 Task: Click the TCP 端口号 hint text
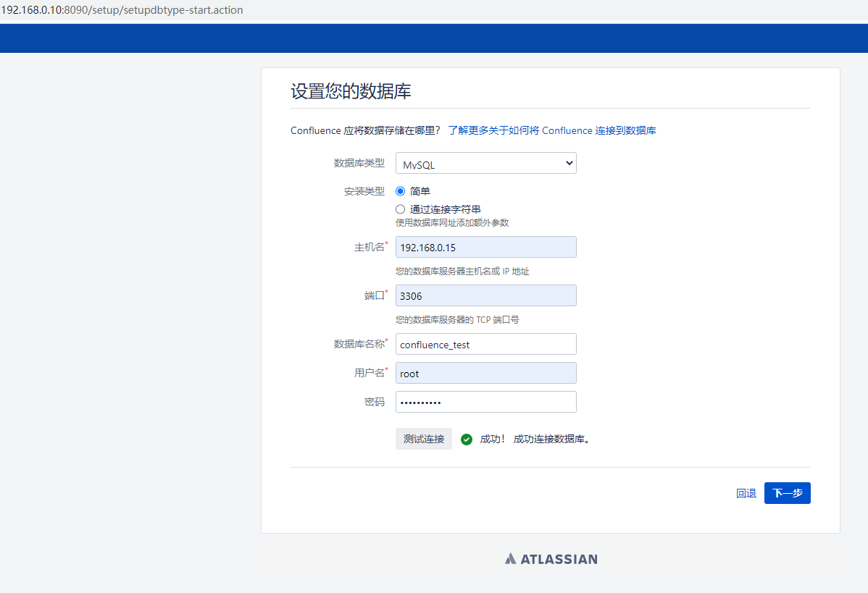[457, 320]
